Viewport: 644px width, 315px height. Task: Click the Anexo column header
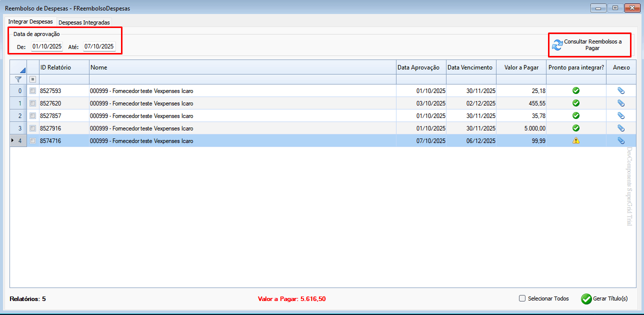[x=621, y=67]
